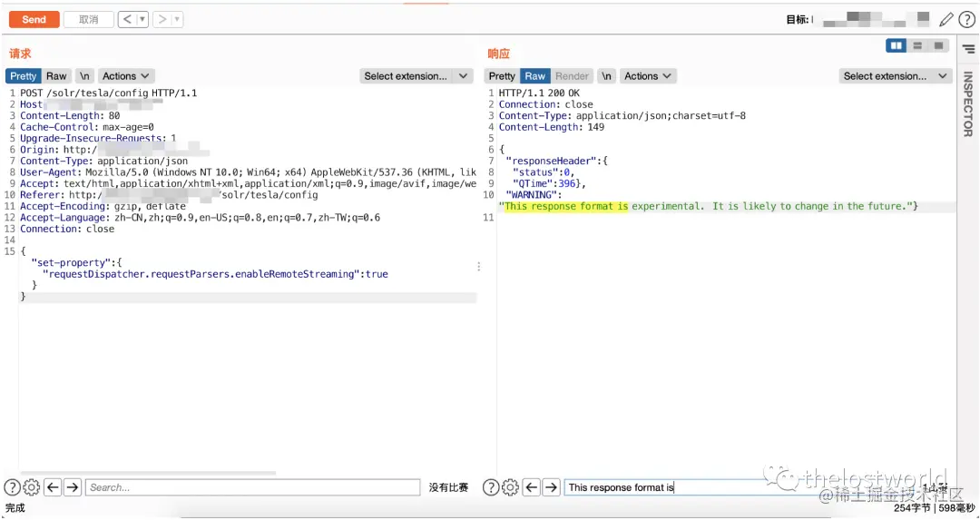Open request Select extension dropdown
Image resolution: width=980 pixels, height=520 pixels.
tap(416, 76)
